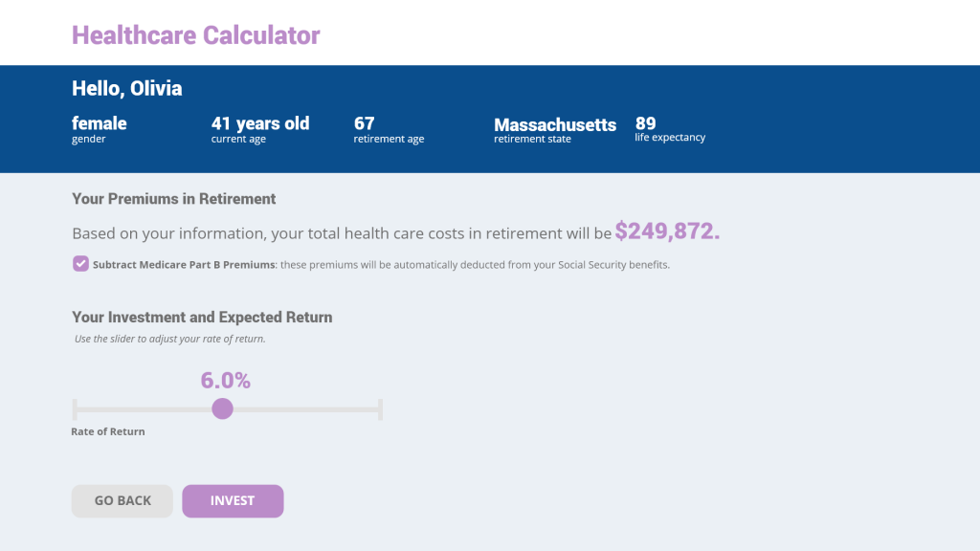980x551 pixels.
Task: Click the $249,872 total cost amount
Action: point(667,231)
